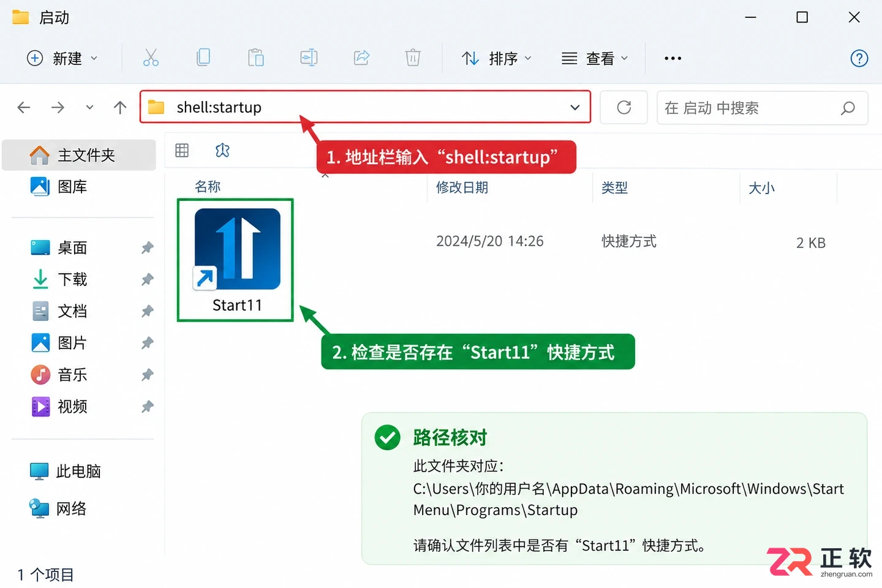Sort by the 类型 column header
The image size is (882, 588).
(614, 187)
